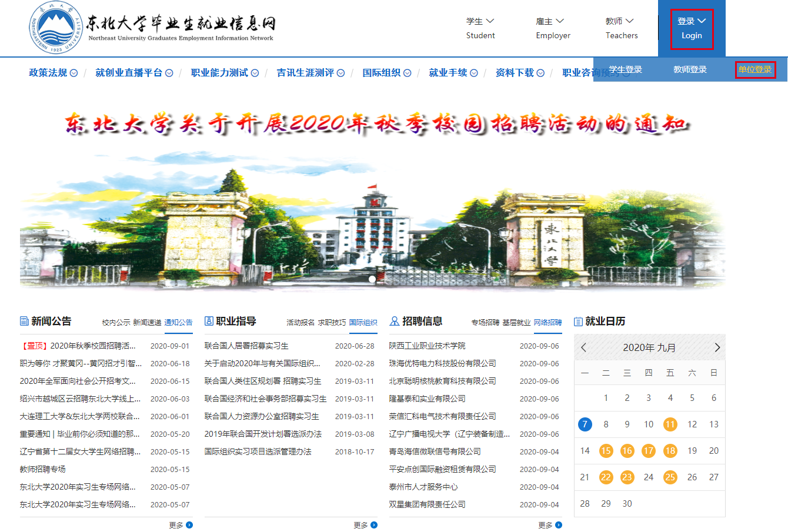Open the 雇主 Employer dropdown

pyautogui.click(x=553, y=28)
